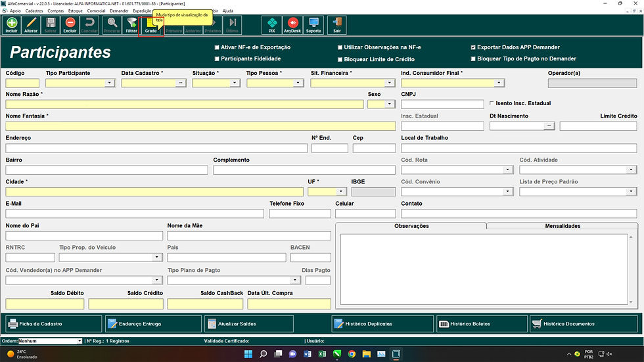Open the Apoio menu
Screen dimensions: 644x362
point(15,11)
